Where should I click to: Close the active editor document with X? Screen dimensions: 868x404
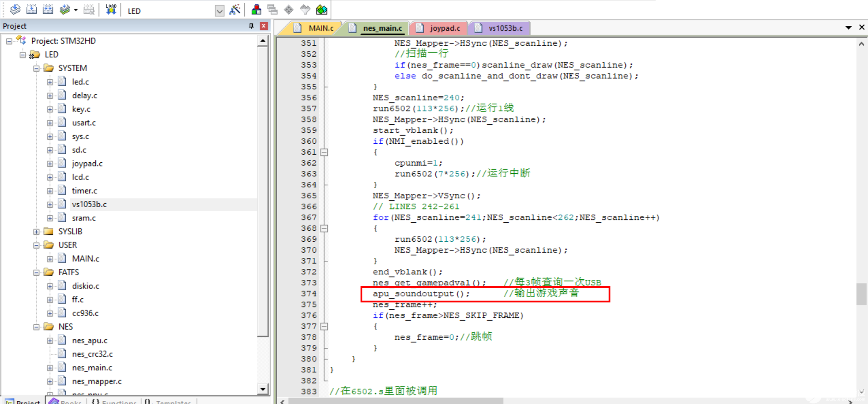point(862,27)
